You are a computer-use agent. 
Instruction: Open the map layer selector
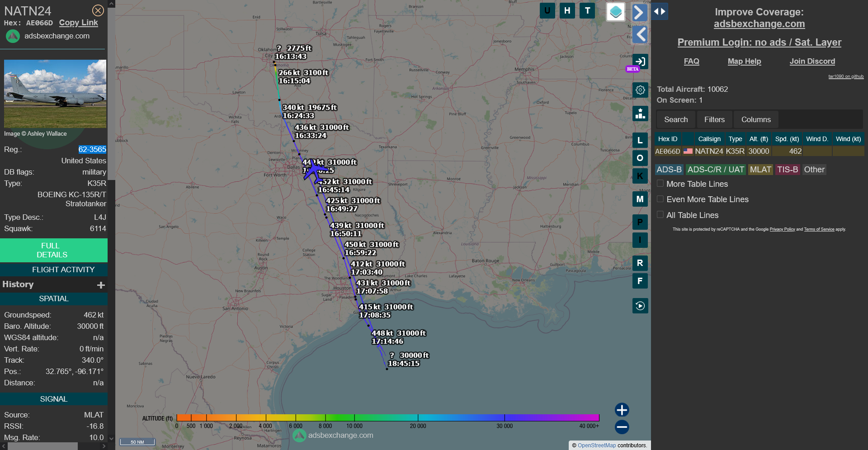(615, 12)
